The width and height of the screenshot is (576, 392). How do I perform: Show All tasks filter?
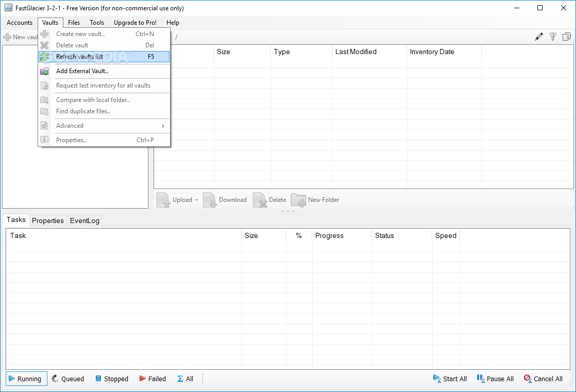click(x=185, y=379)
